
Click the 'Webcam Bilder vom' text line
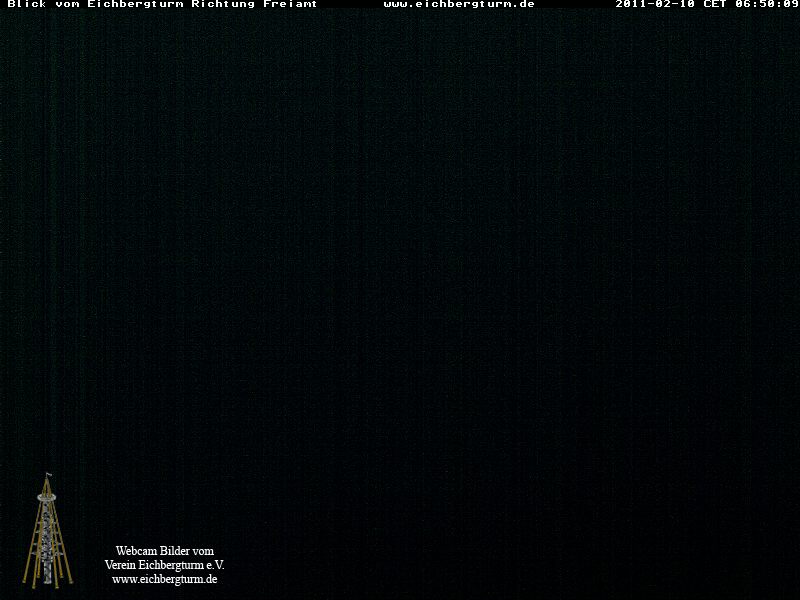pyautogui.click(x=165, y=551)
